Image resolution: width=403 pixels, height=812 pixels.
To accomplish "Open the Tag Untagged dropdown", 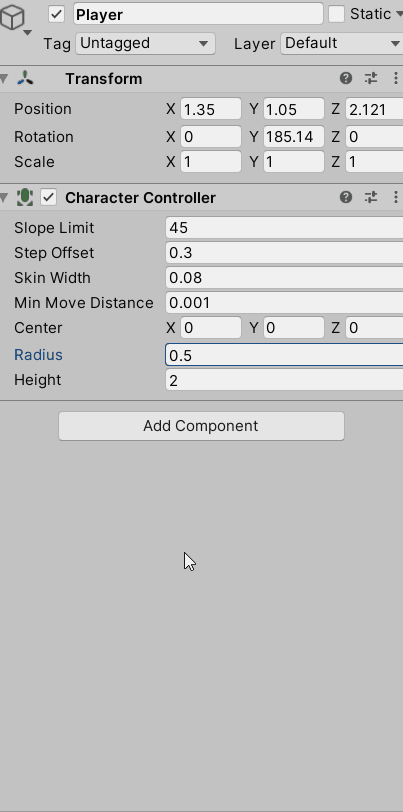I will [145, 44].
